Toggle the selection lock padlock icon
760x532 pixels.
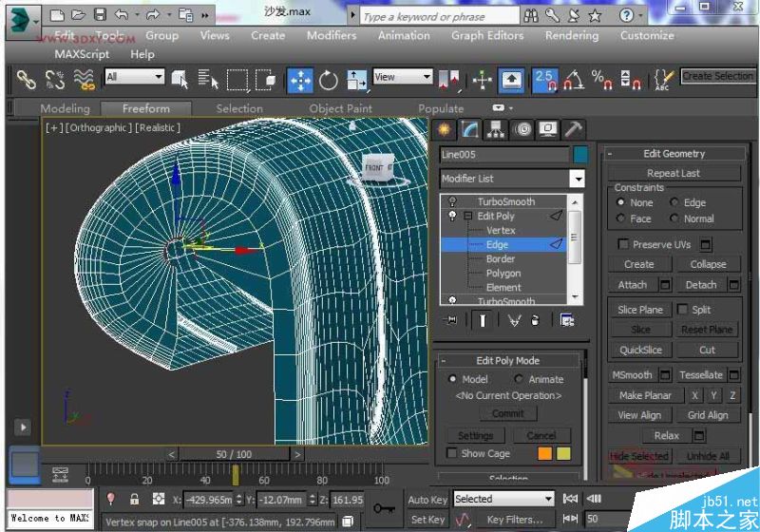[x=134, y=499]
